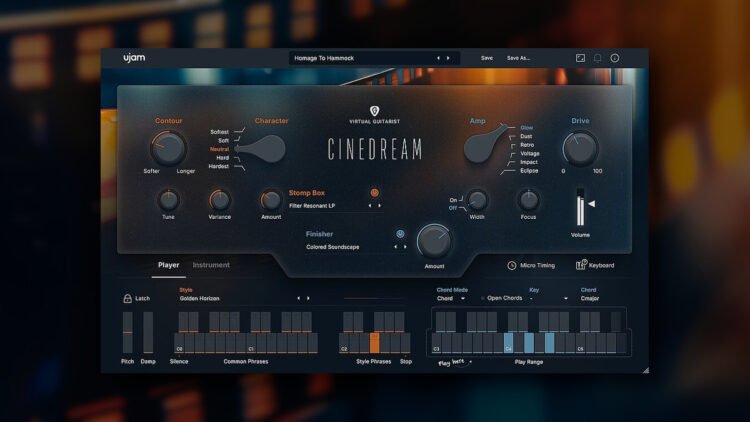Click the Contour knob

click(168, 148)
